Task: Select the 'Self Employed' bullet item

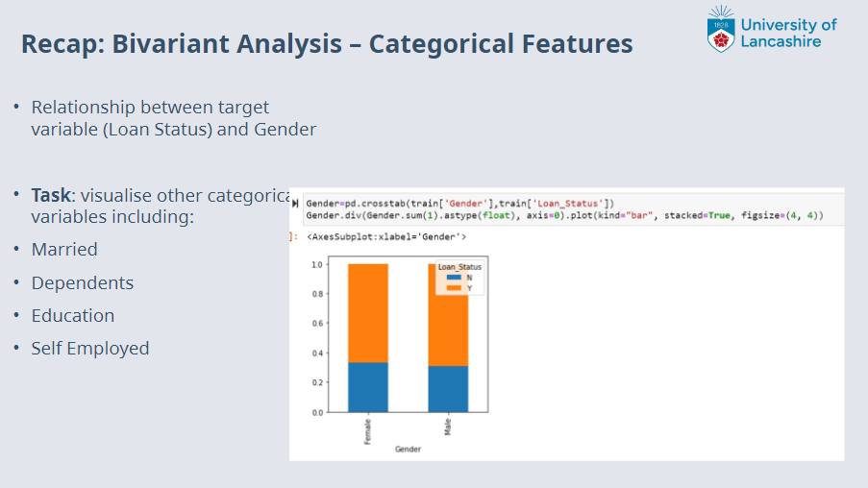Action: pos(90,349)
